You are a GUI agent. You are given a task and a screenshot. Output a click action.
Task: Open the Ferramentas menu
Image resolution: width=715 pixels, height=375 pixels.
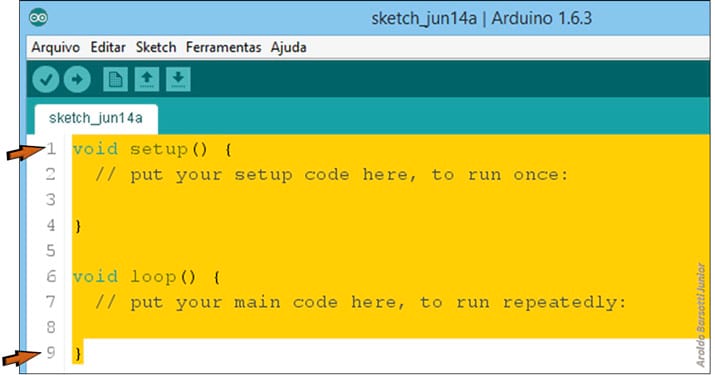coord(223,47)
